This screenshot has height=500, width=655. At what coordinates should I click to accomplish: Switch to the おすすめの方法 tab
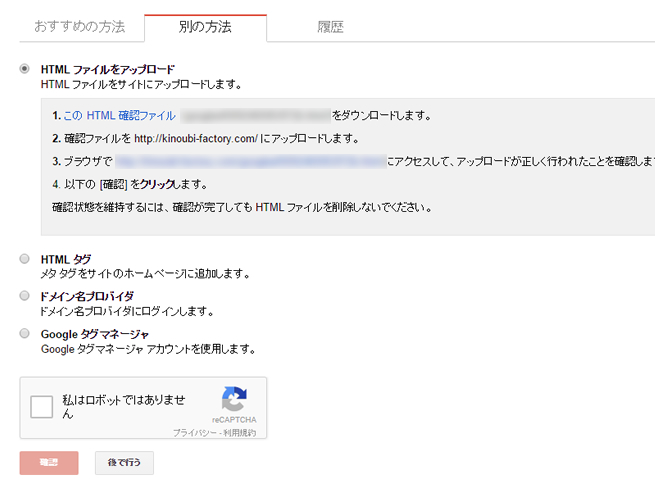[x=80, y=27]
